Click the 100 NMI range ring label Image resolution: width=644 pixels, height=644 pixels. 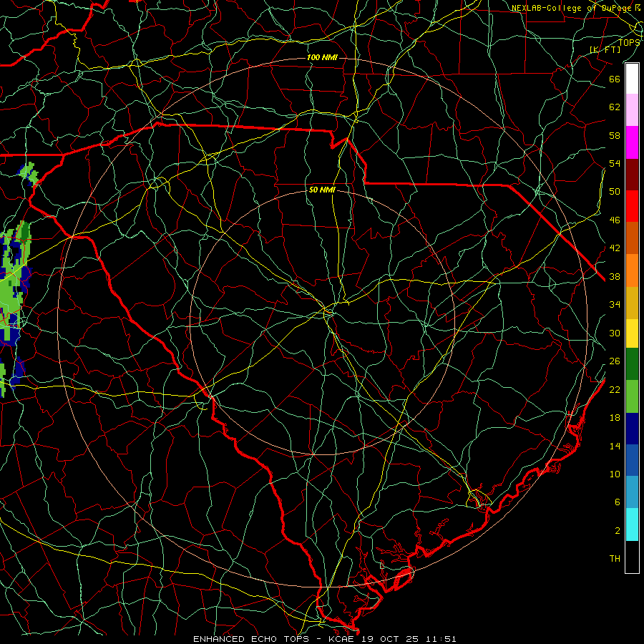coord(322,57)
